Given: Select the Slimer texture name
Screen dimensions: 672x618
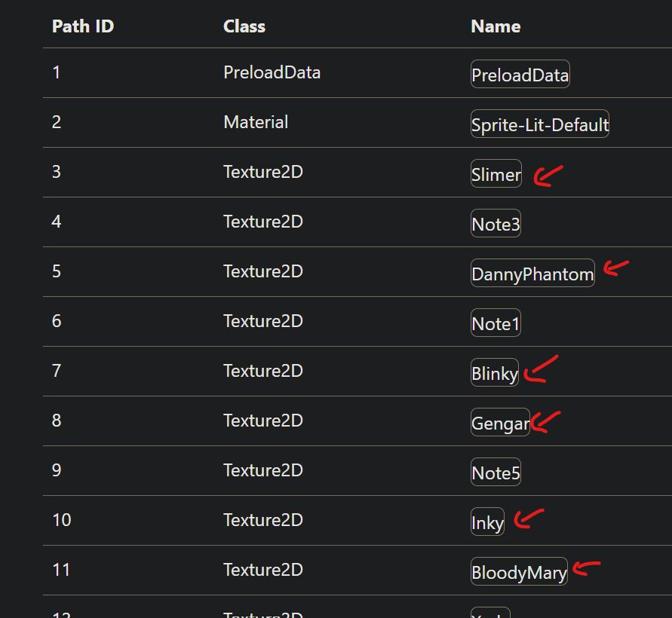Looking at the screenshot, I should pyautogui.click(x=496, y=174).
